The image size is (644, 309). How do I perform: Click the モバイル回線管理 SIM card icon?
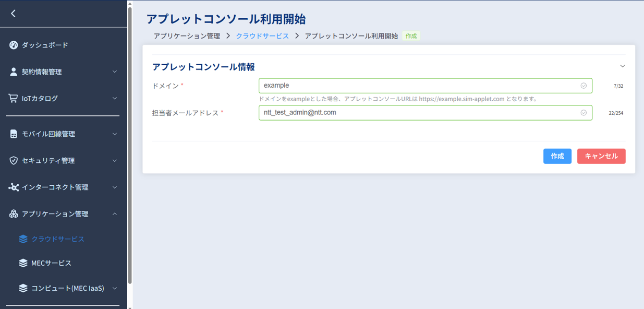[x=14, y=134]
